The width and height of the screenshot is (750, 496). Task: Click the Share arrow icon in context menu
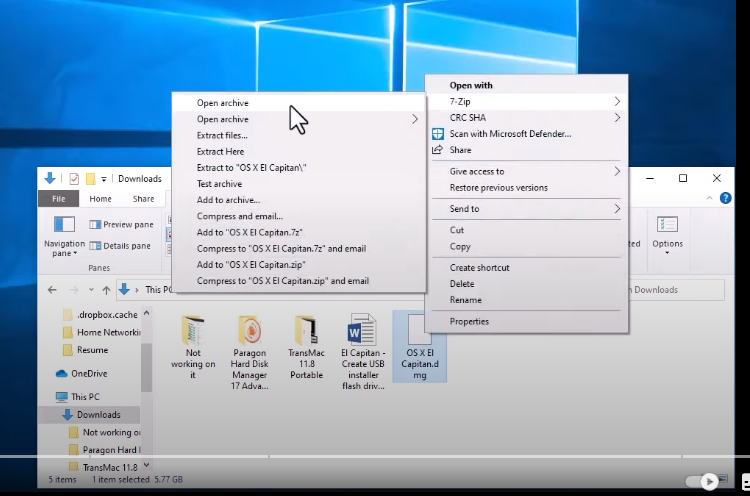point(437,150)
